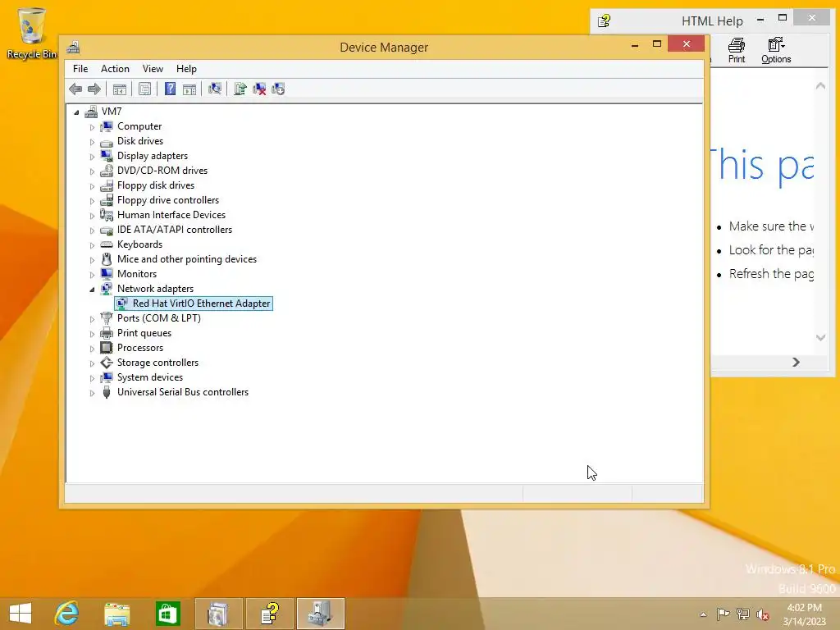
Task: Select the Monitors row
Action: tap(137, 274)
